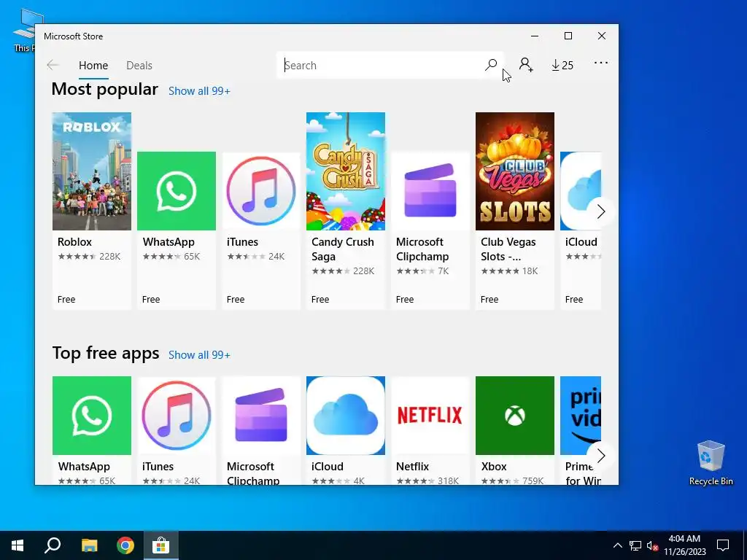Open iTunes icon in Most popular row

tap(261, 191)
